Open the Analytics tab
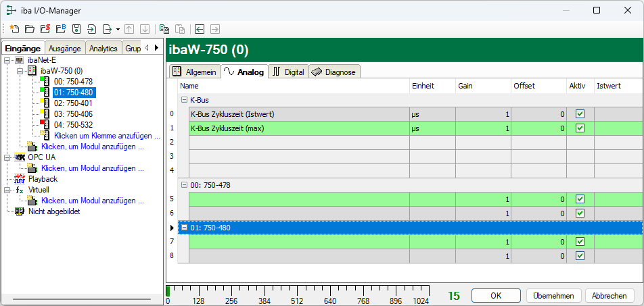Viewport: 644px width, 306px height. click(103, 49)
